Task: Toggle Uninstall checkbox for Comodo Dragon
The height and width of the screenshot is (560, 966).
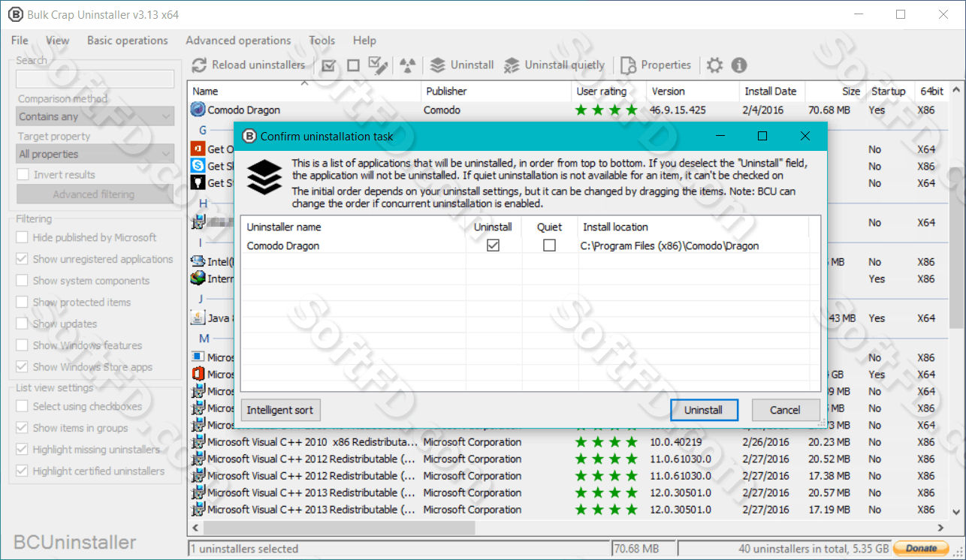Action: coord(493,245)
